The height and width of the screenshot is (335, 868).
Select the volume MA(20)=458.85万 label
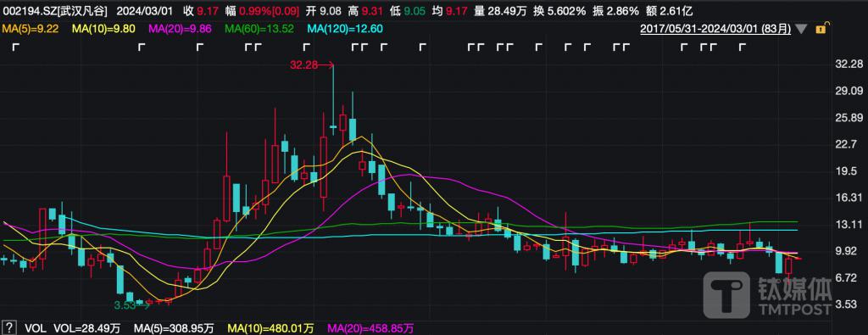[x=370, y=328]
